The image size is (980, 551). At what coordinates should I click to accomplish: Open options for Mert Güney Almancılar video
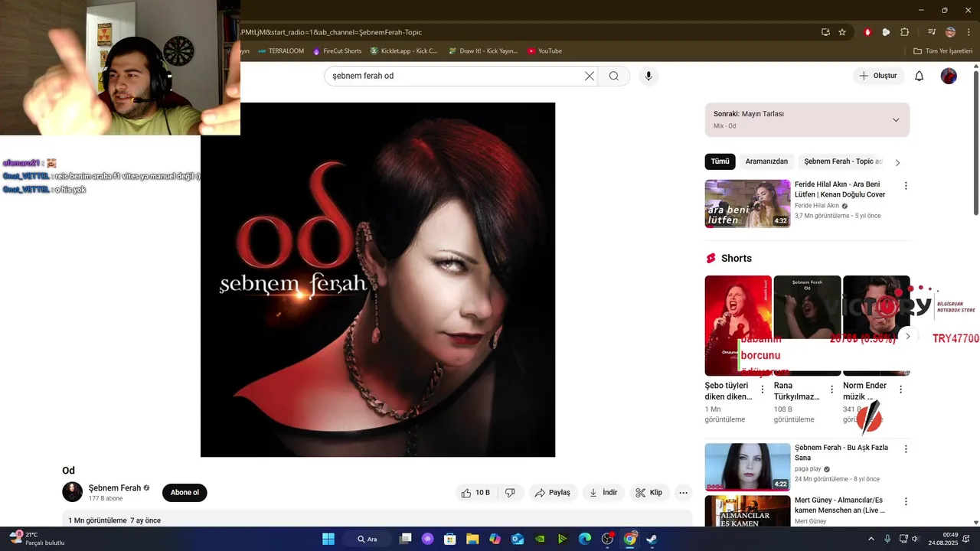[x=906, y=502]
